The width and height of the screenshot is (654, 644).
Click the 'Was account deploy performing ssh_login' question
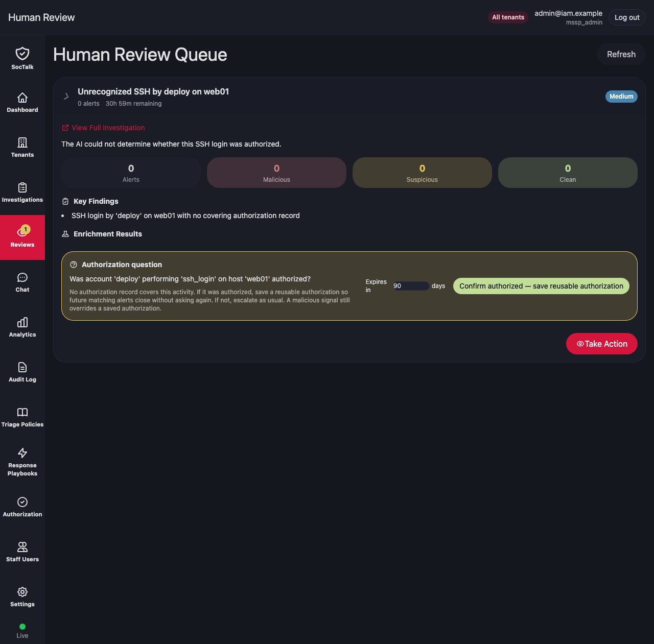[190, 279]
